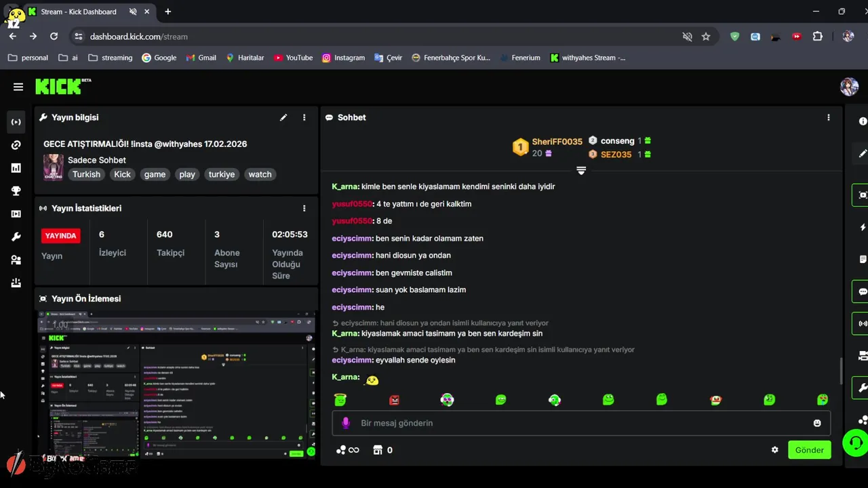Screen dimensions: 868x488
Task: Insert the halo angel emote
Action: (x=340, y=400)
